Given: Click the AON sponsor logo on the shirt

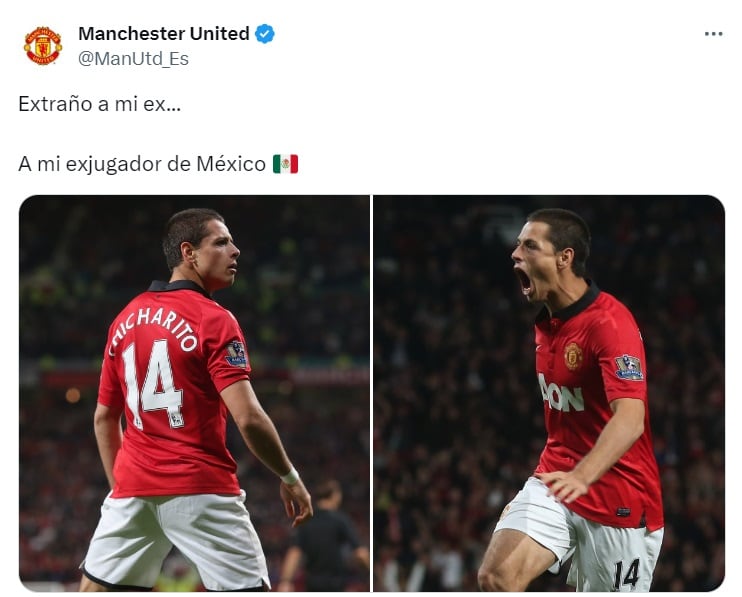Looking at the screenshot, I should (x=560, y=393).
